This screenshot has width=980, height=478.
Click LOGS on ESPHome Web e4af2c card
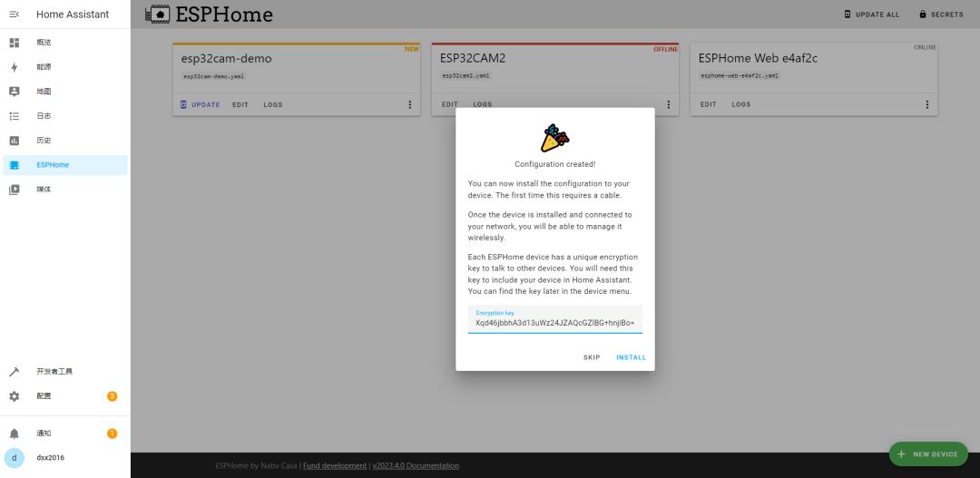click(741, 105)
